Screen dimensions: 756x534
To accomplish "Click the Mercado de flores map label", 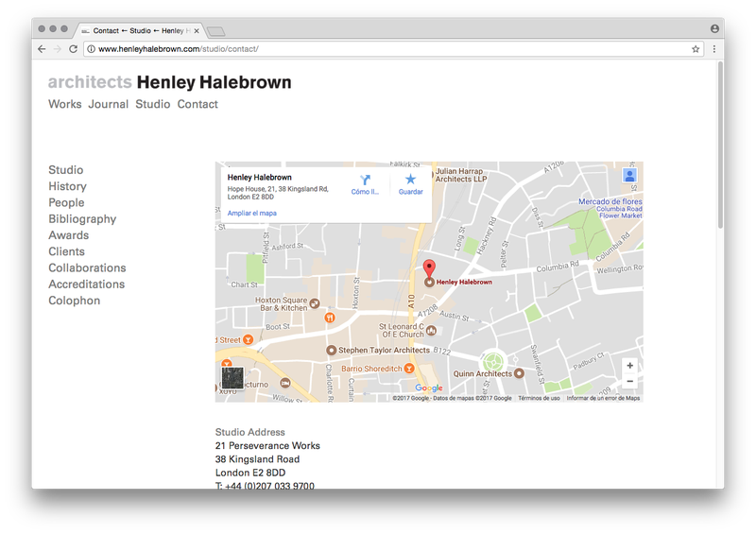I will (x=610, y=208).
